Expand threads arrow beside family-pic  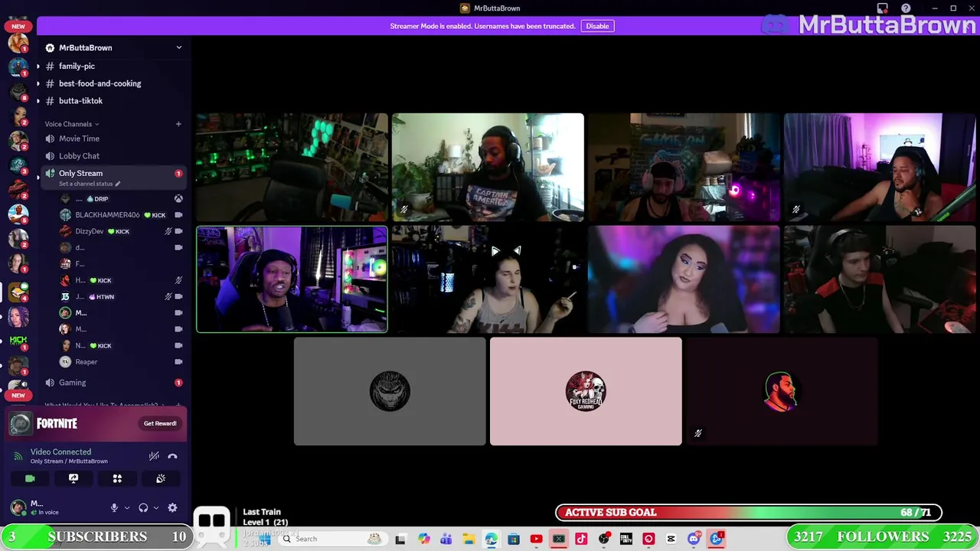pyautogui.click(x=38, y=67)
